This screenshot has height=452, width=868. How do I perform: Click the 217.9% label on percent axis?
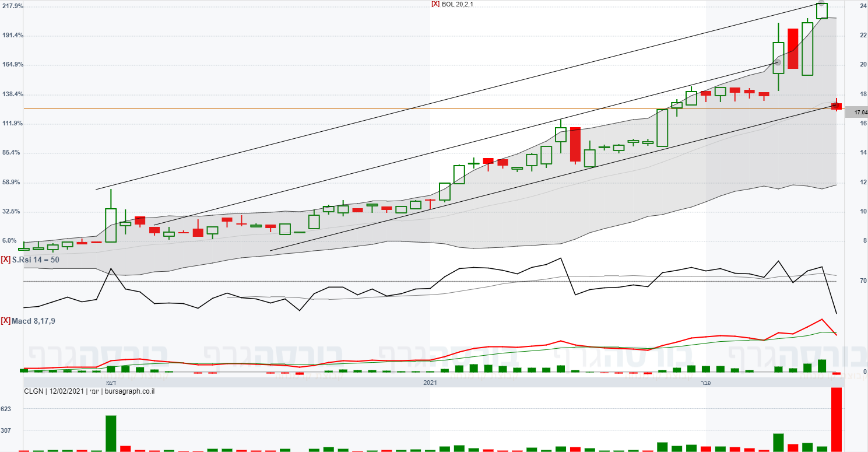click(13, 6)
